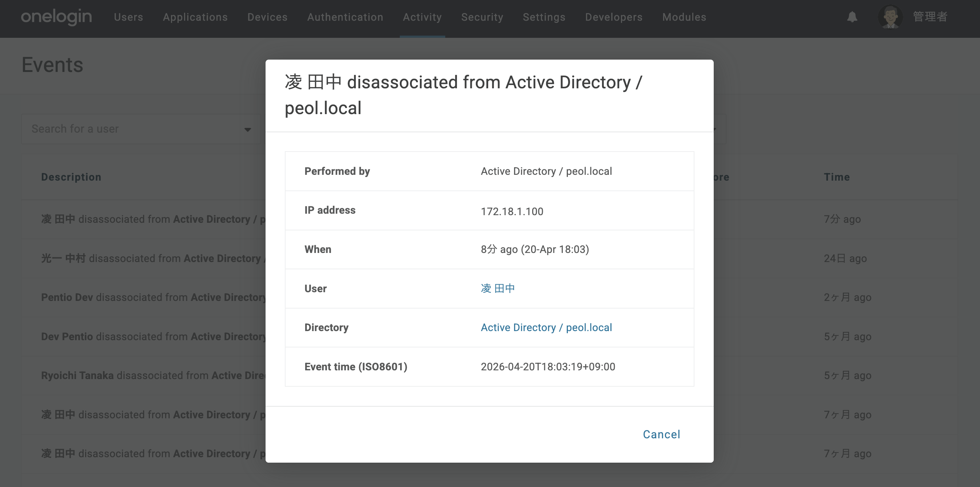The image size is (980, 487).
Task: Click the 管理者 account name
Action: click(930, 17)
